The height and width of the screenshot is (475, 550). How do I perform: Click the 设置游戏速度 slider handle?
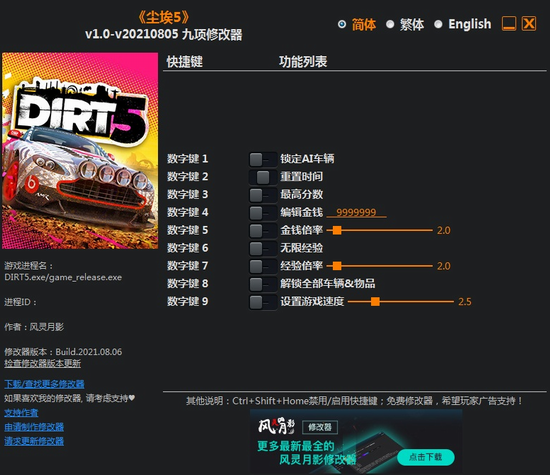[x=375, y=301]
